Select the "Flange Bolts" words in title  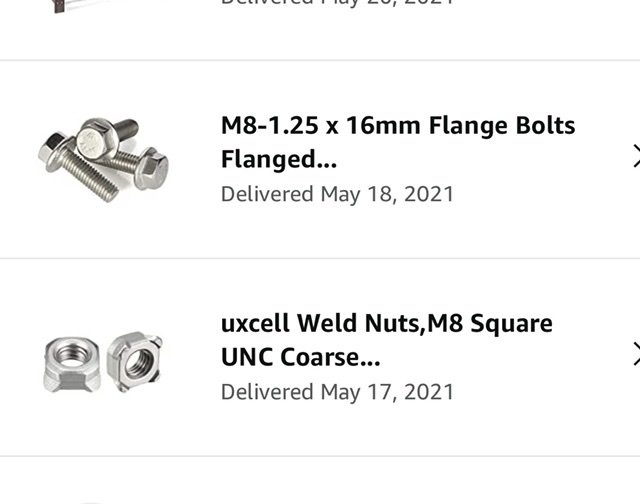click(502, 125)
